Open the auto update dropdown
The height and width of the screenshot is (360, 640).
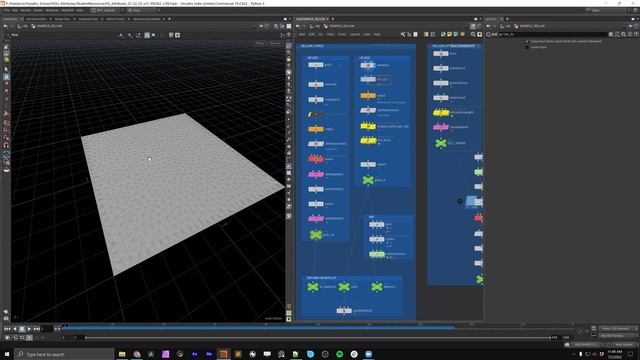[623, 345]
